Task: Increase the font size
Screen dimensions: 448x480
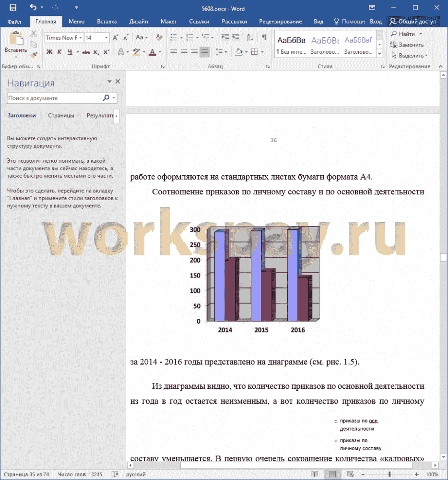Action: 115,37
